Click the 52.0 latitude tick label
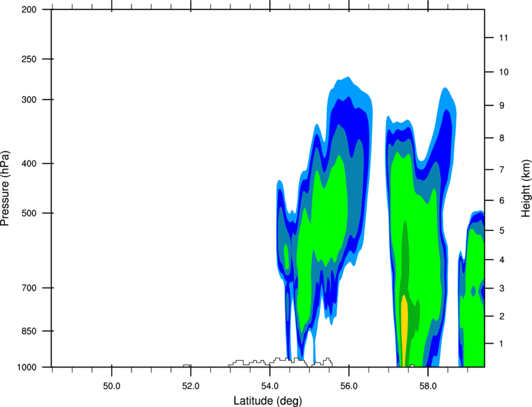The height and width of the screenshot is (407, 532). point(191,386)
